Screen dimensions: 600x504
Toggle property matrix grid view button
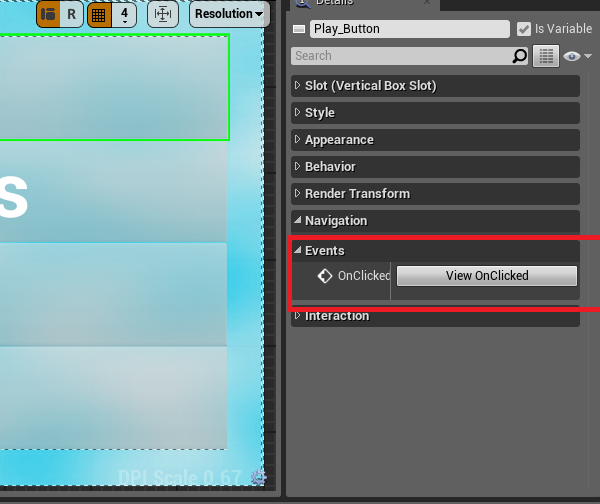546,56
